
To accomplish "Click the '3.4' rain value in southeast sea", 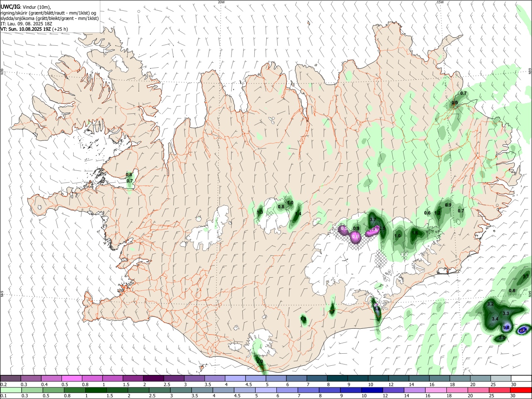I will point(495,319).
